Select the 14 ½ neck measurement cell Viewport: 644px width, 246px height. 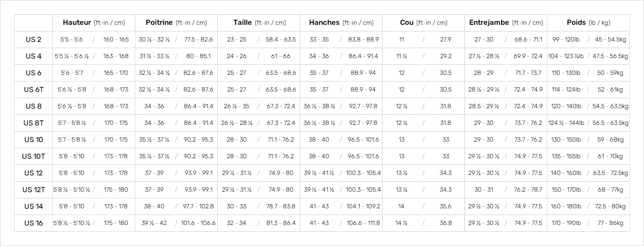click(x=402, y=223)
